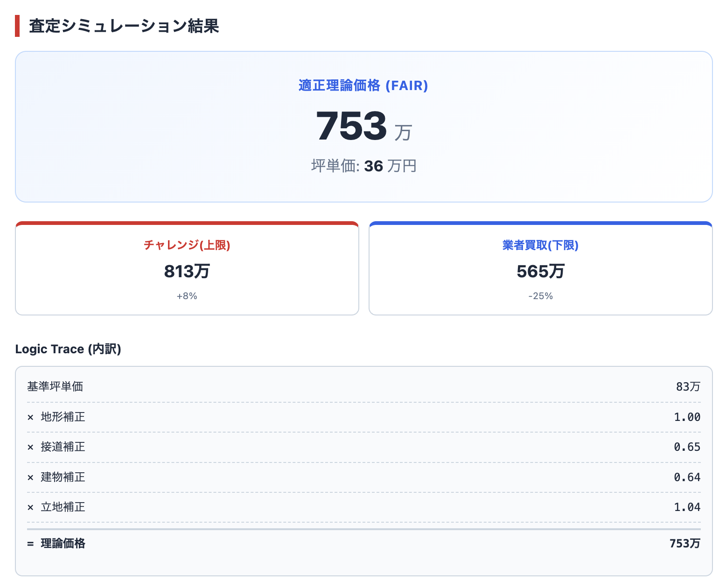This screenshot has height=588, width=726.
Task: Click the 建物補正 row label
Action: coord(63,477)
